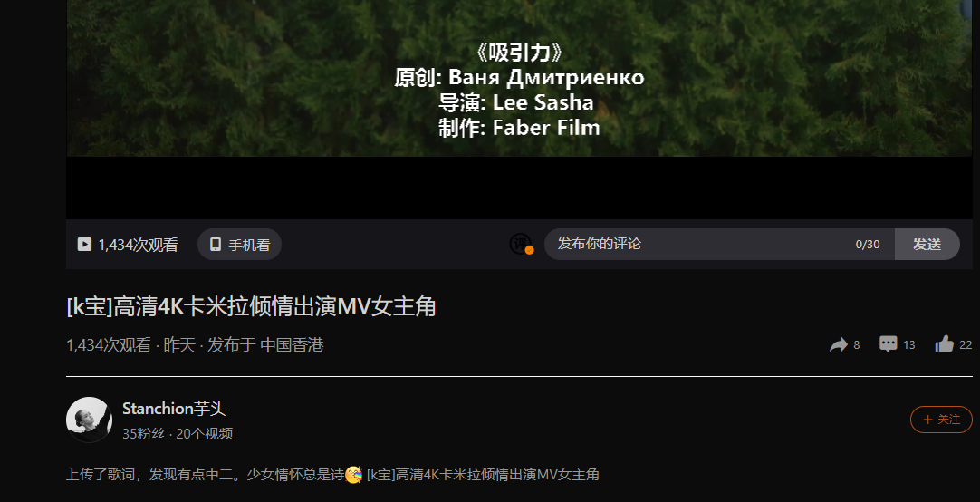View the 35粉丝 followers list
This screenshot has height=502, width=980.
144,434
